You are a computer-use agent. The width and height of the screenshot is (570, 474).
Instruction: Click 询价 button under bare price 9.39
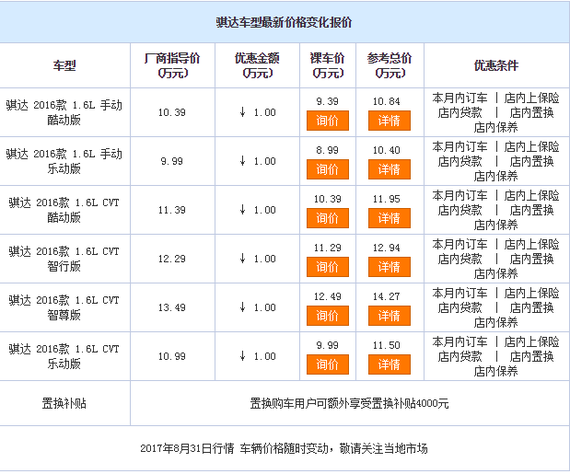tap(328, 120)
